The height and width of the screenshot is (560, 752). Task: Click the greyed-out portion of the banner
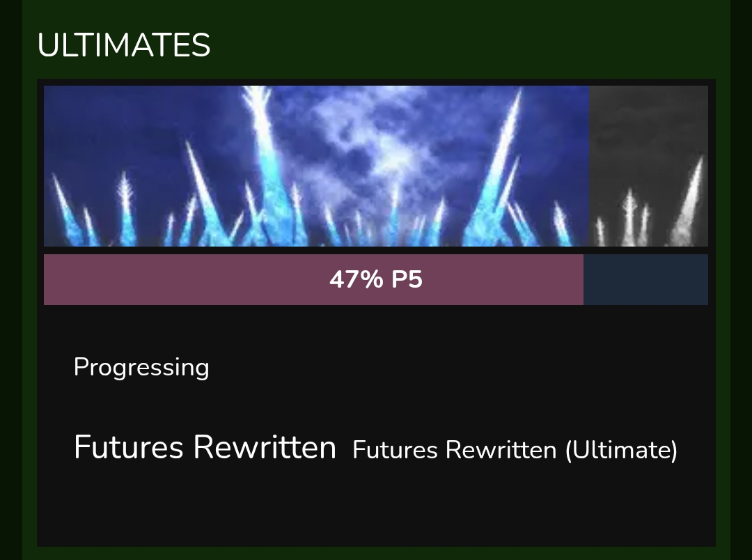tap(648, 166)
